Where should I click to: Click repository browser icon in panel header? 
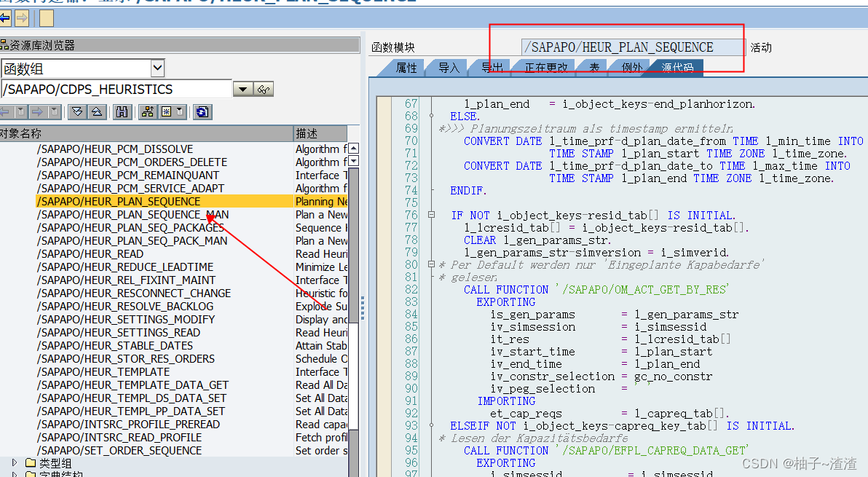click(4, 45)
